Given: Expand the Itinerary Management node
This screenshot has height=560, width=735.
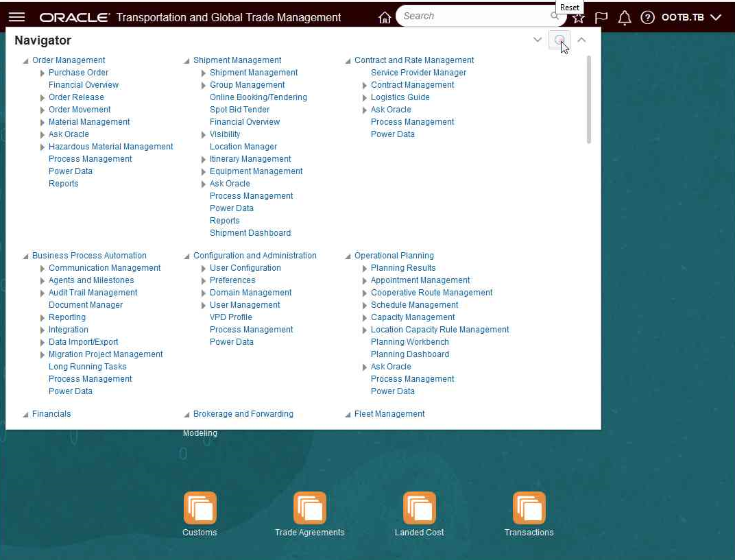Looking at the screenshot, I should point(204,159).
